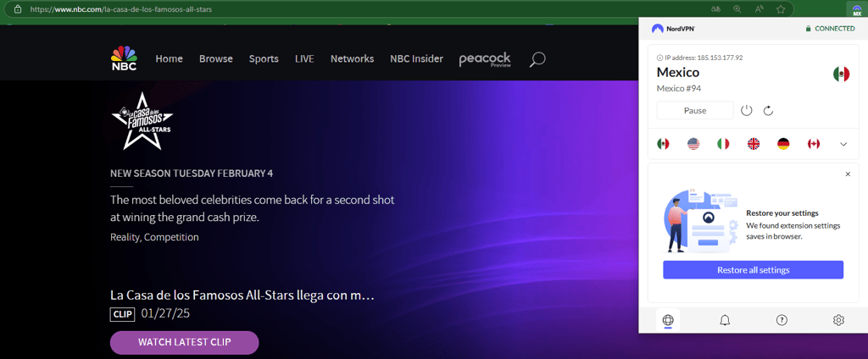Open the read aloud icon in address bar

(759, 9)
